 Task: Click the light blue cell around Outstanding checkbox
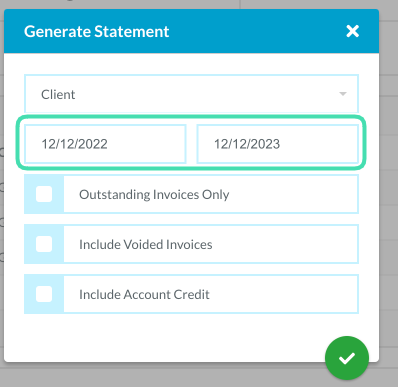(x=44, y=194)
